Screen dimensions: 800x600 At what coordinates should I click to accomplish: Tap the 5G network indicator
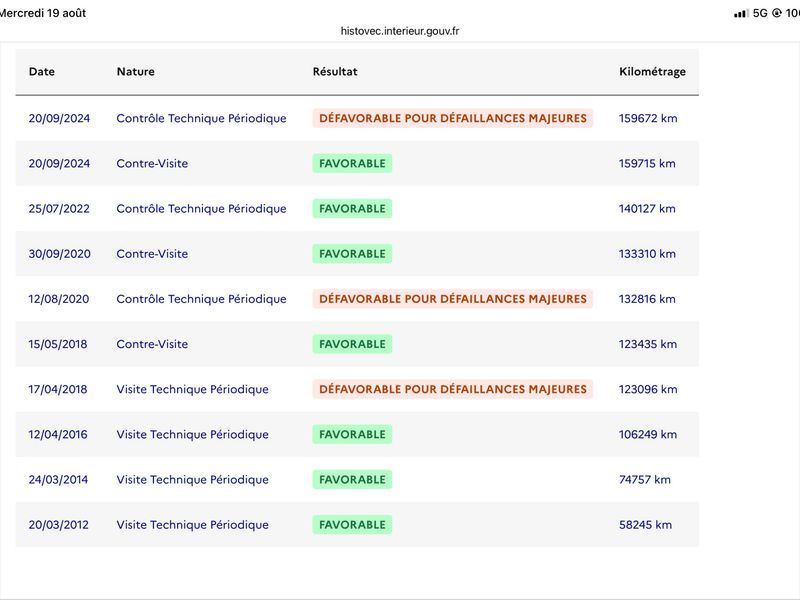pyautogui.click(x=760, y=13)
